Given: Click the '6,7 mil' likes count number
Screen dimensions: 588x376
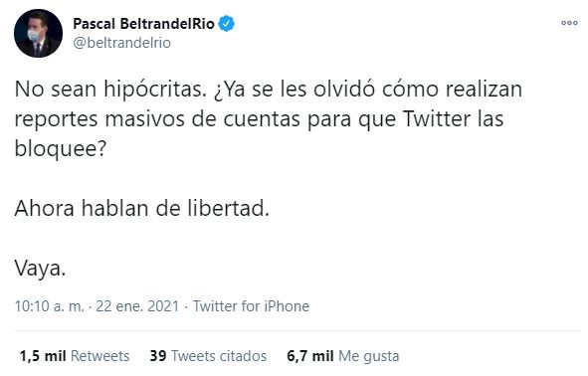Looking at the screenshot, I should pyautogui.click(x=310, y=356).
